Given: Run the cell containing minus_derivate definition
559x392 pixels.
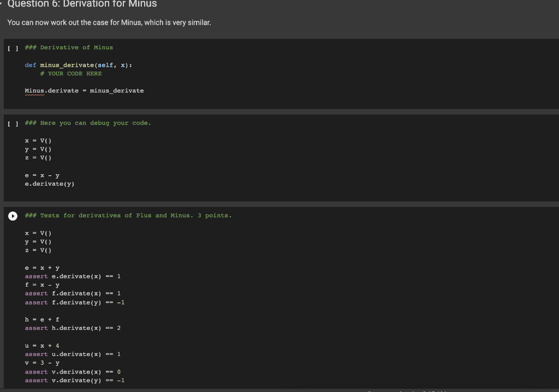Looking at the screenshot, I should coord(12,47).
